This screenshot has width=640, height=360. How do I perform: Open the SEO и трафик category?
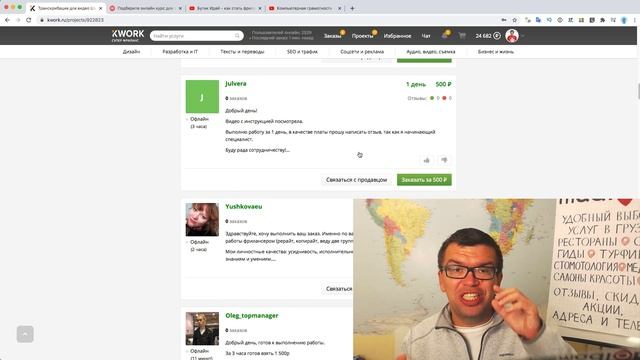pos(302,52)
